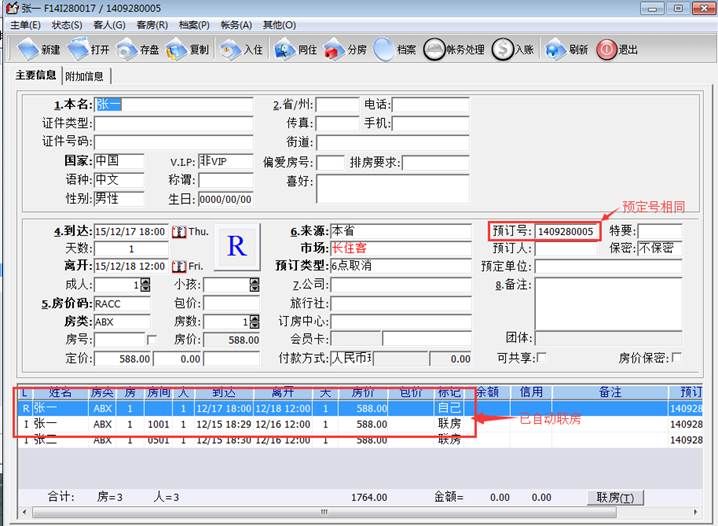
Task: Click the 入账 posting icon
Action: tap(502, 49)
